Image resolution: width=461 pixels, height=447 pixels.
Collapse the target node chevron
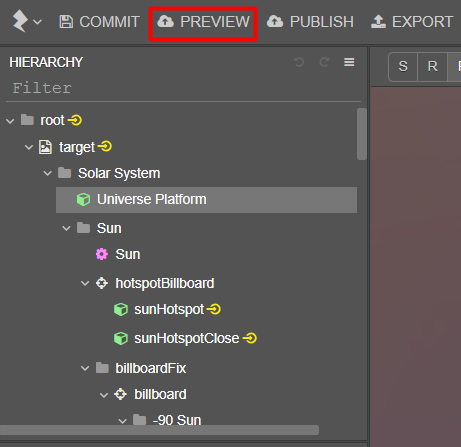coord(29,147)
